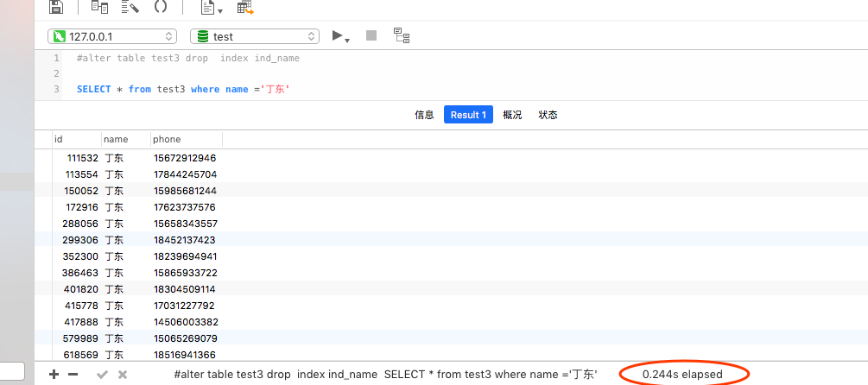
Task: Select name cell in row 415778
Action: [x=114, y=306]
